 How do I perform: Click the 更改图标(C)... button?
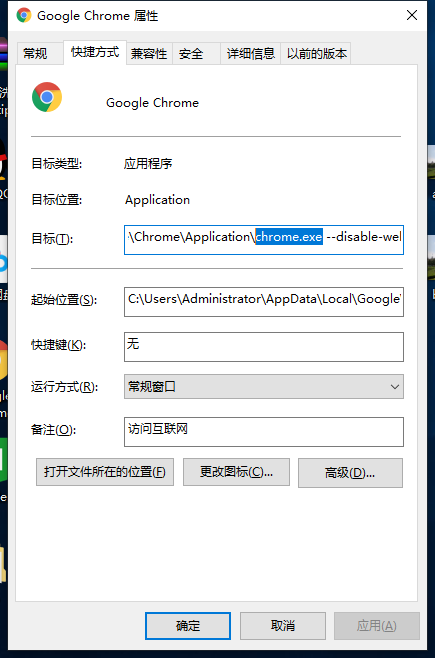(236, 472)
